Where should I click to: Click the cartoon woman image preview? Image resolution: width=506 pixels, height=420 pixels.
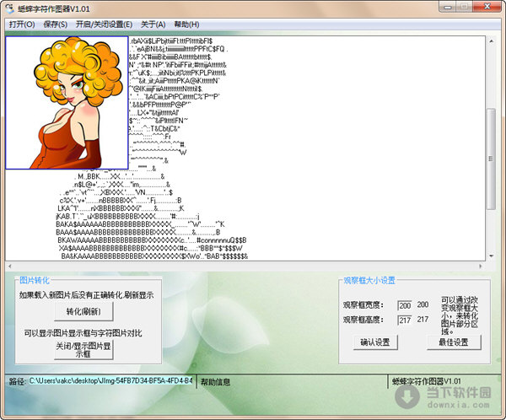pos(67,103)
